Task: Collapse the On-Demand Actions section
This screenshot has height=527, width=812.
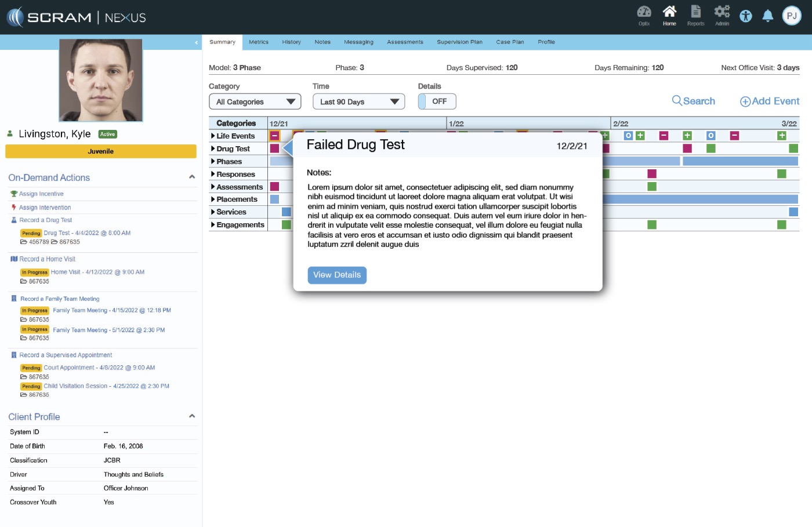Action: (x=192, y=177)
